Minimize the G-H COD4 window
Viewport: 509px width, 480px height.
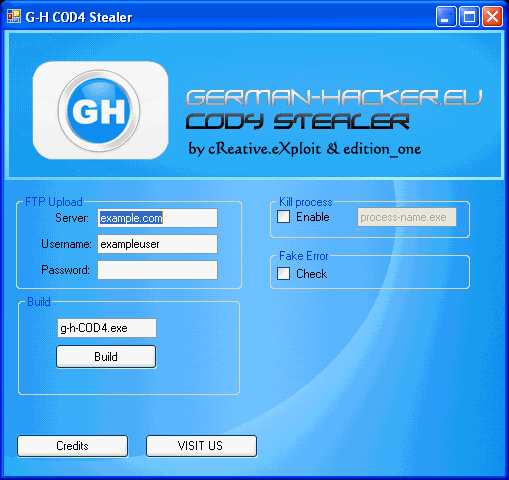tap(446, 16)
